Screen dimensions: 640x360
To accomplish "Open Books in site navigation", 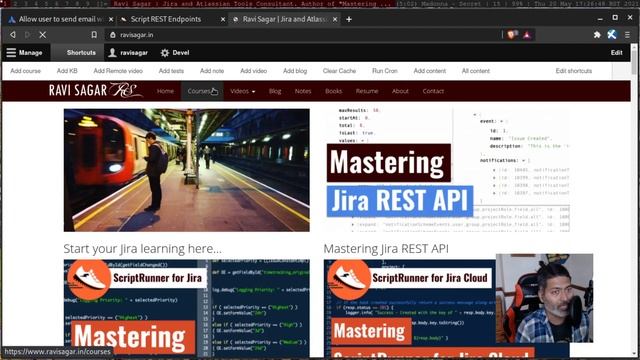I will coord(333,91).
